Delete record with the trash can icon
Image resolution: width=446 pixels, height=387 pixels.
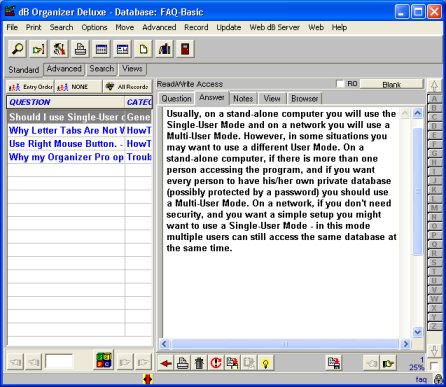199,363
